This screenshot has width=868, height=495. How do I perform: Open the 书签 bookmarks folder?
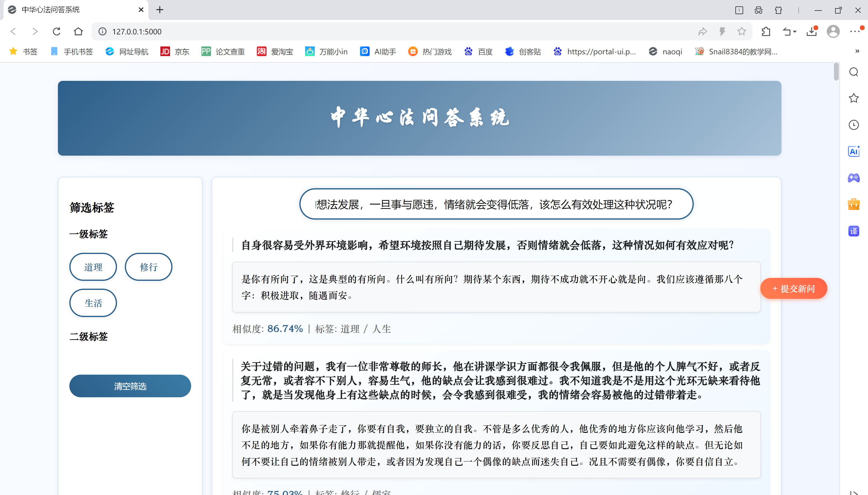24,52
